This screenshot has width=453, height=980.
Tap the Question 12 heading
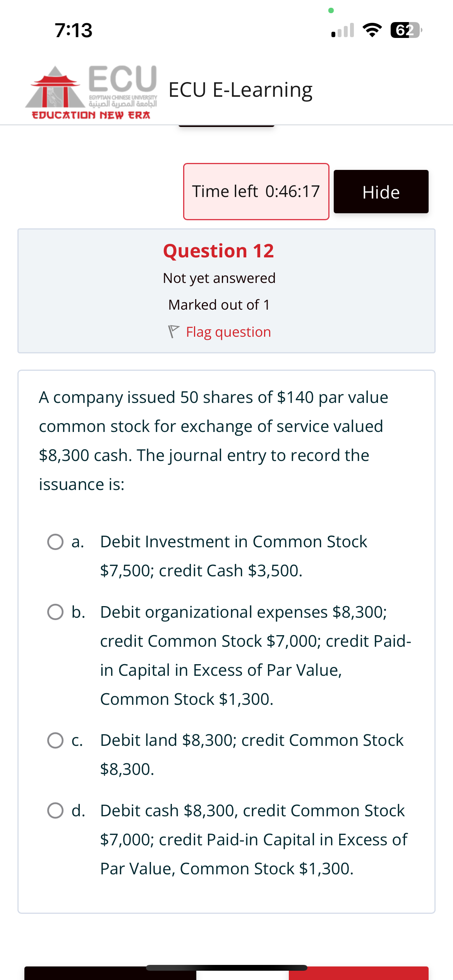218,251
